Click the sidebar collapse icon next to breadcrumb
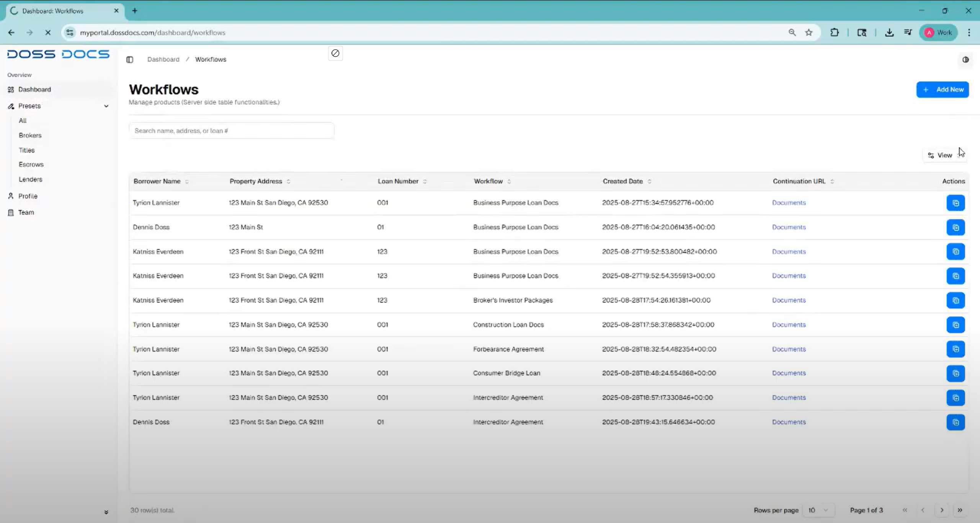This screenshot has height=523, width=980. (130, 60)
